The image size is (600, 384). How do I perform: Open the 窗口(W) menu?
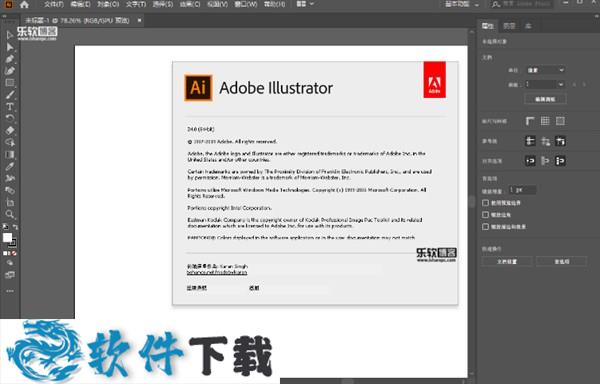246,4
